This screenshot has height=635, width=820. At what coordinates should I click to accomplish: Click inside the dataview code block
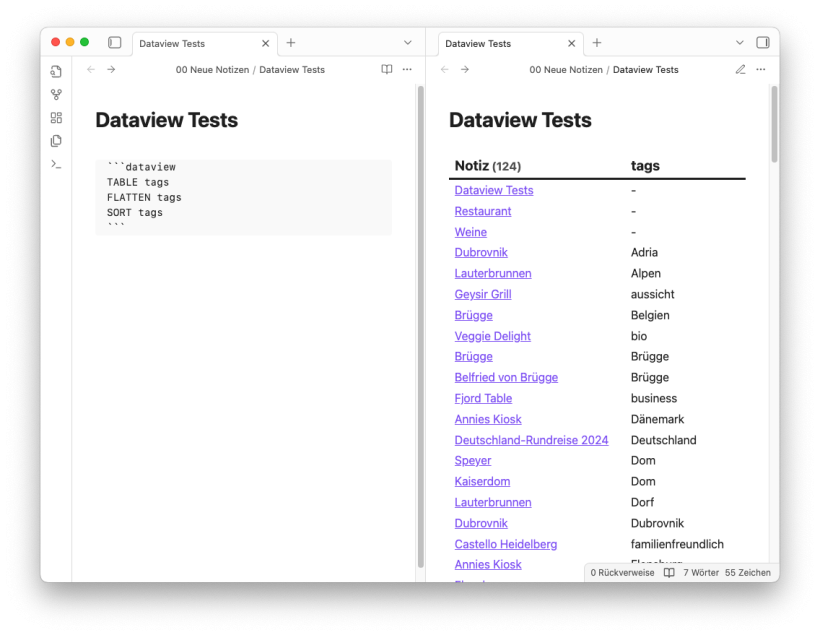243,197
